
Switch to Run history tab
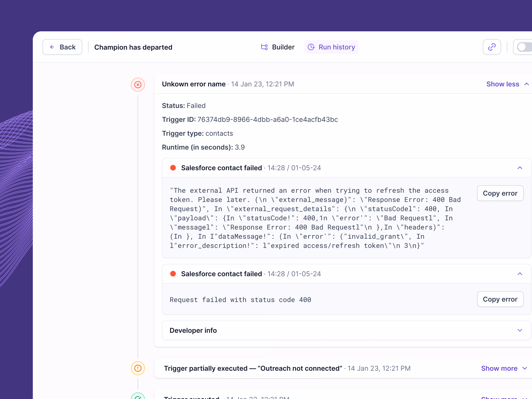[x=331, y=47]
